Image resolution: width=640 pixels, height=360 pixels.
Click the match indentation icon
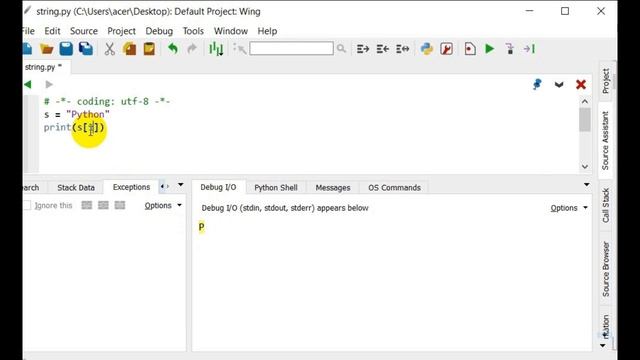402,49
